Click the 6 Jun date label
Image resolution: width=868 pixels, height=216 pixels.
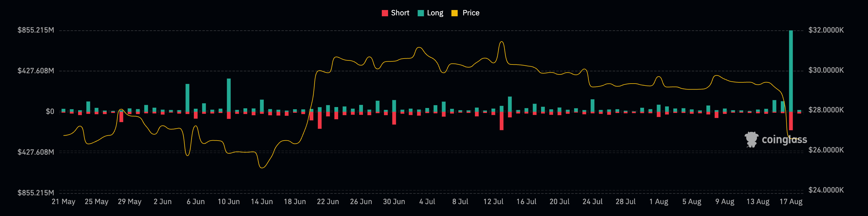pyautogui.click(x=196, y=202)
